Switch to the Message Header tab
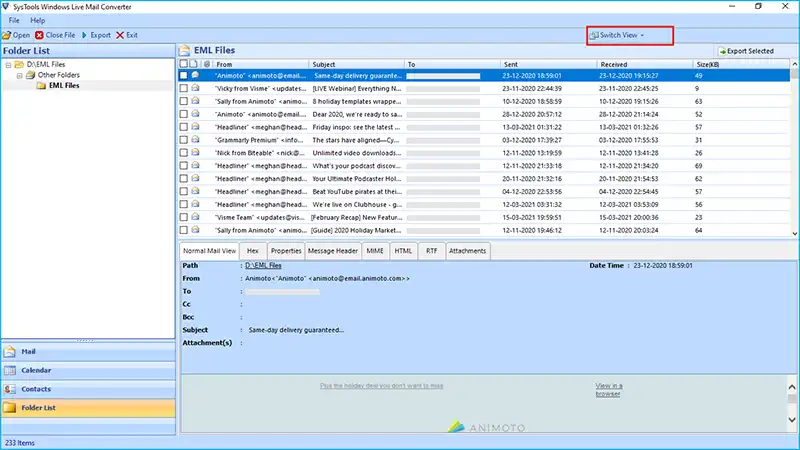Viewport: 800px width, 450px height. tap(333, 251)
